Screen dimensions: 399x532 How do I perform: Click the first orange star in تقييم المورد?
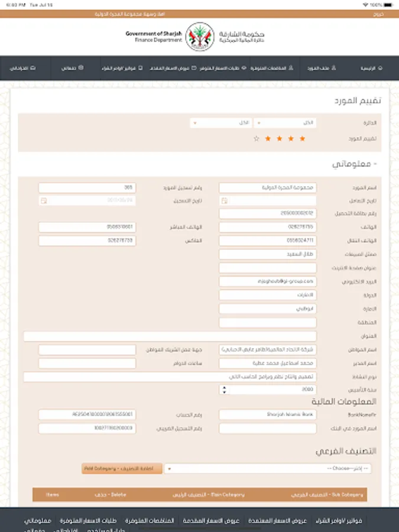point(302,138)
